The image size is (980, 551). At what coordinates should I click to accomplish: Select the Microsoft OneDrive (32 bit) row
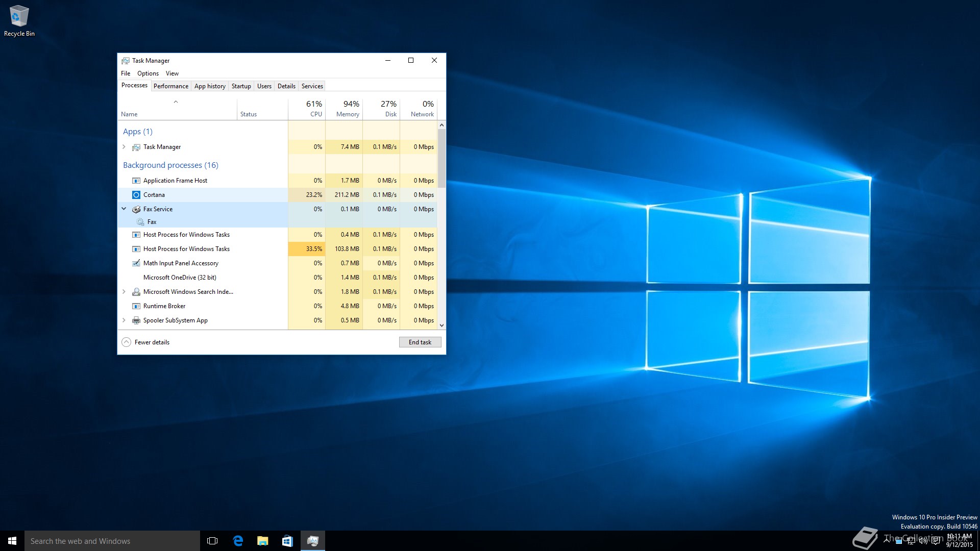tap(278, 278)
